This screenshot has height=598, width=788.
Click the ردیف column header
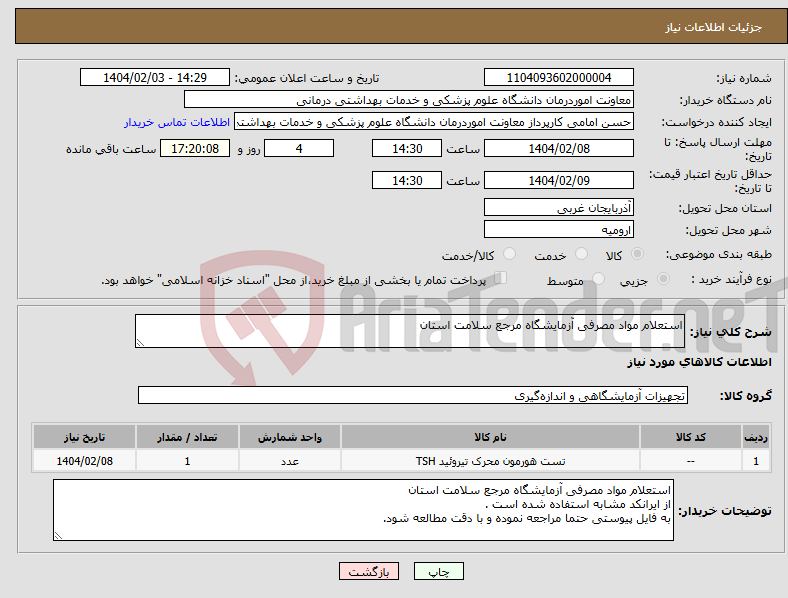(x=756, y=437)
